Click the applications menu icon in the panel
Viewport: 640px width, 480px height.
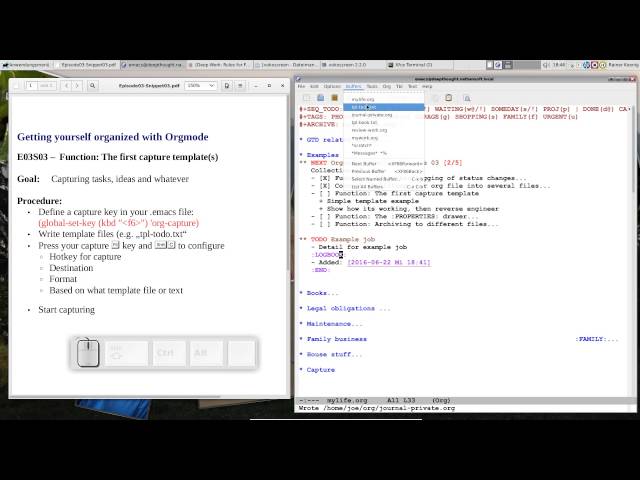5,65
